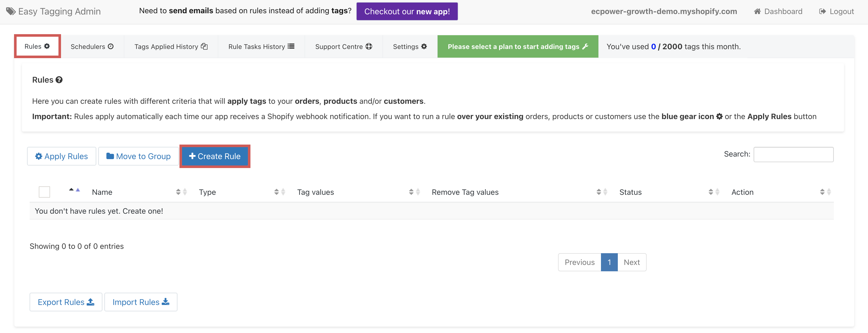Focus the Search input field
Screen dimensions: 868x333
click(x=793, y=154)
